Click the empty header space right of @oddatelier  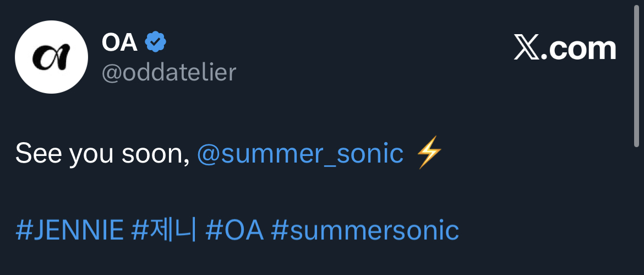click(358, 72)
